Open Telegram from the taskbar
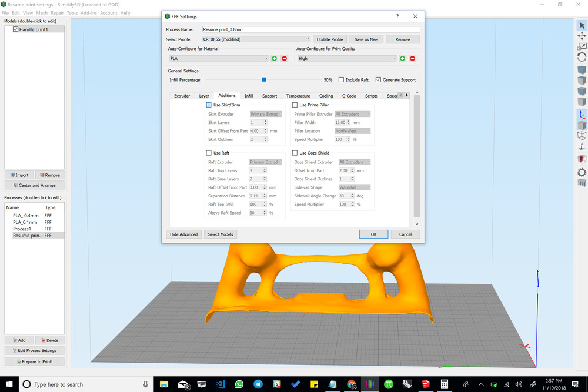The height and width of the screenshot is (392, 588). 258,384
